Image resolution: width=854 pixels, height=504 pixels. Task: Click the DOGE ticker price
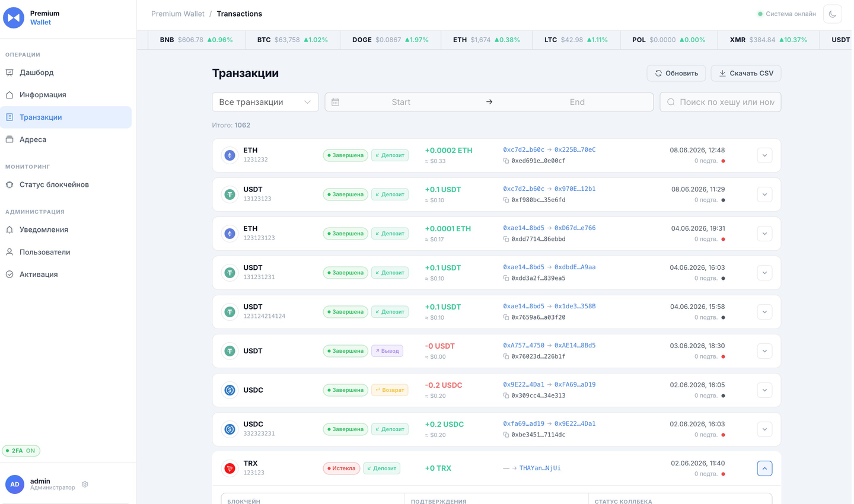[388, 40]
